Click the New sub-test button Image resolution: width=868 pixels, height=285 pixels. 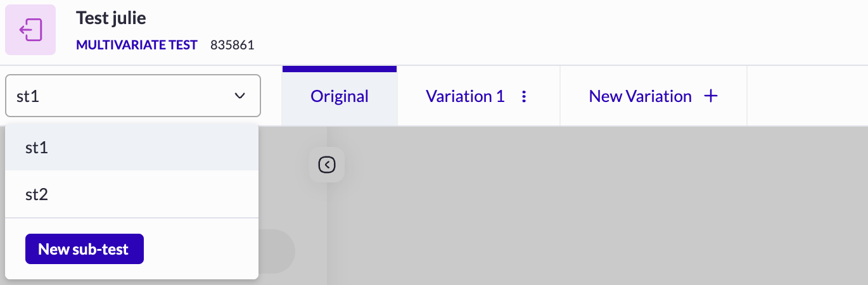[x=84, y=249]
